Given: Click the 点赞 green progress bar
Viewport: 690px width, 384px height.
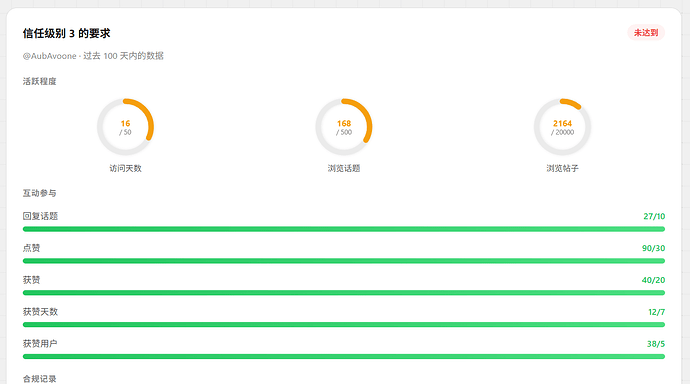Looking at the screenshot, I should point(344,261).
